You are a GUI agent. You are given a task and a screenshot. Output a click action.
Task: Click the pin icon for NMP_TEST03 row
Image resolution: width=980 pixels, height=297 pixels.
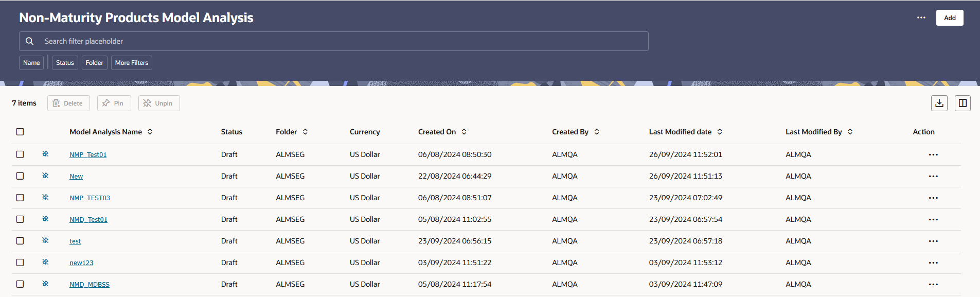tap(45, 197)
